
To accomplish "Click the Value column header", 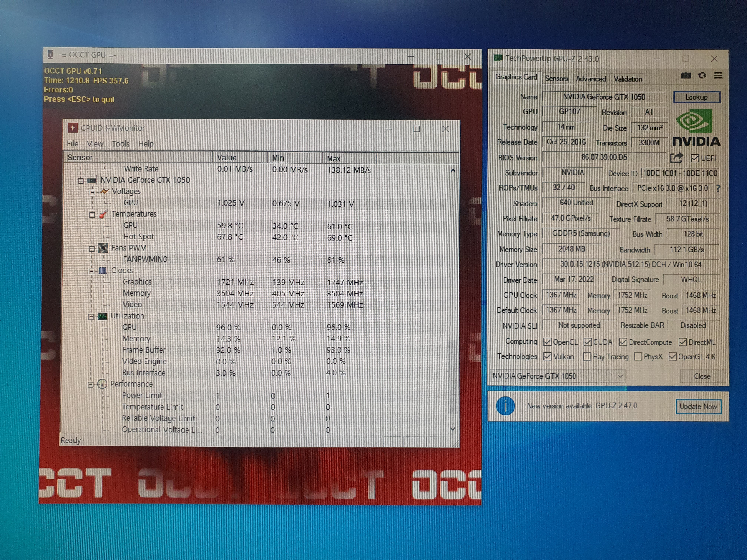I will (240, 158).
